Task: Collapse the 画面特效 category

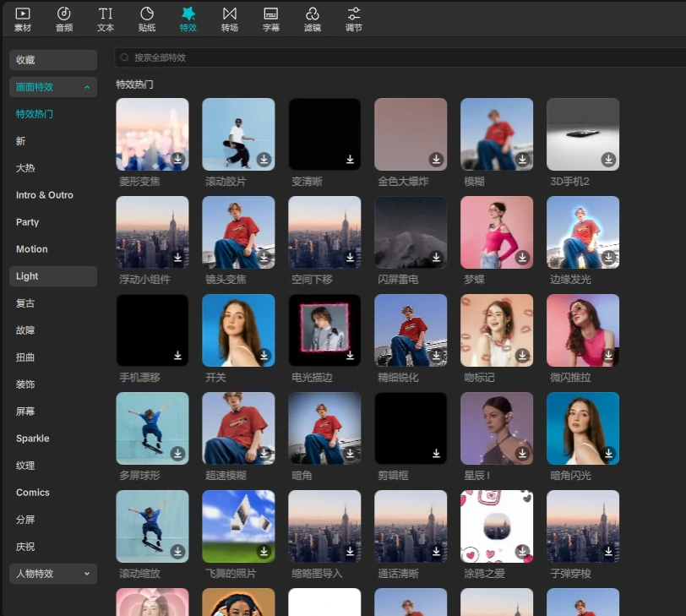Action: click(86, 87)
